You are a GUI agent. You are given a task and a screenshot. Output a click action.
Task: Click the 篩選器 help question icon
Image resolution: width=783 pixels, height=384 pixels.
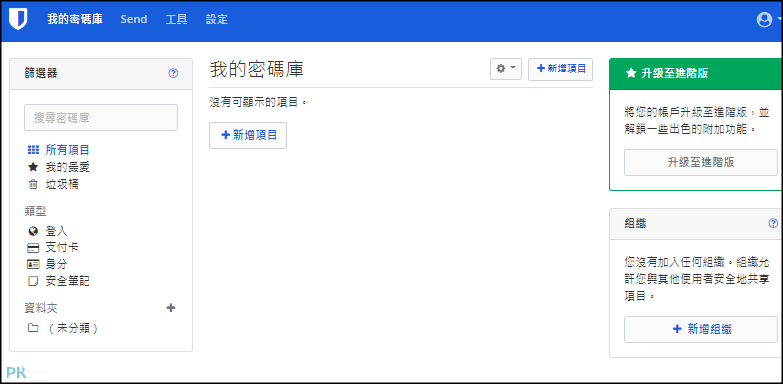173,73
